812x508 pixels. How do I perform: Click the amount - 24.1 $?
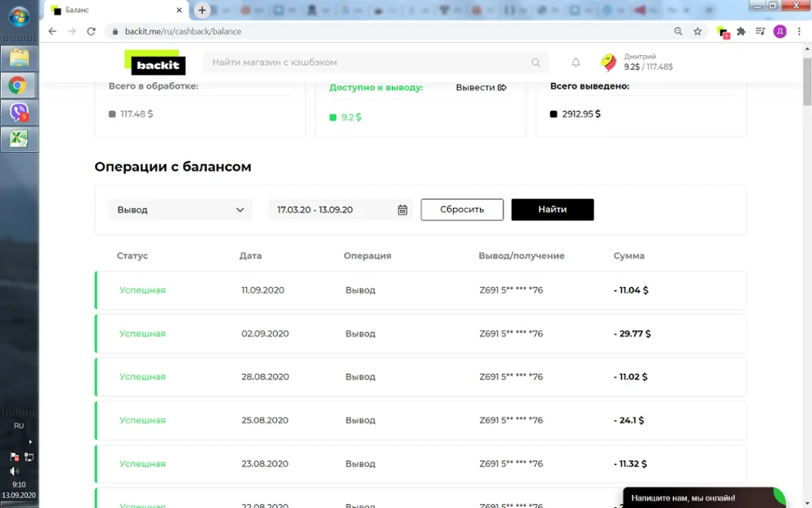tap(628, 420)
